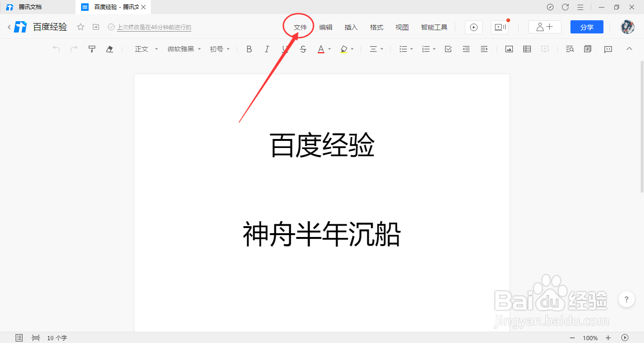The width and height of the screenshot is (644, 343).
Task: Open the translate document tool
Action: coord(588,49)
